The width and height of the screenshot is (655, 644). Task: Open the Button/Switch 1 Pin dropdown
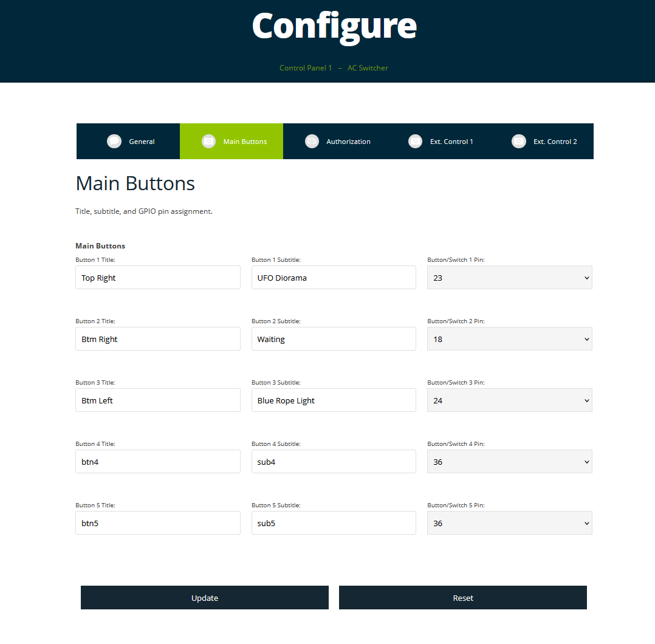[509, 278]
